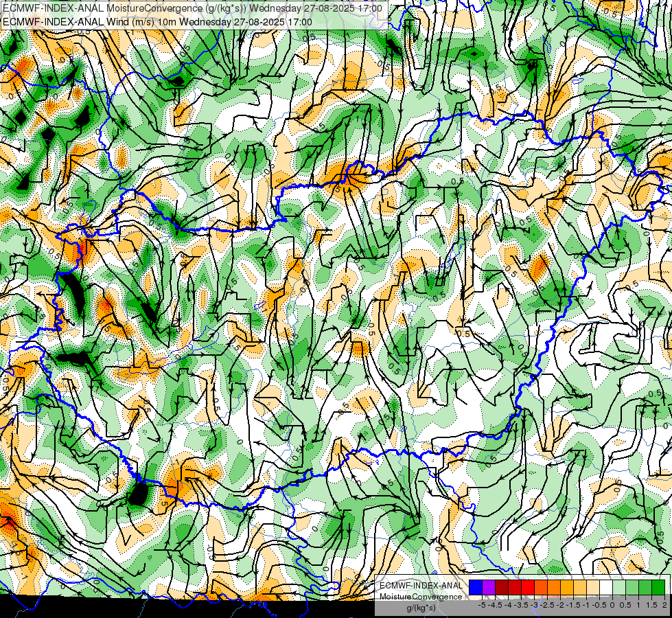Click the legend tick value -4.5
The width and height of the screenshot is (672, 618).
coord(496,605)
